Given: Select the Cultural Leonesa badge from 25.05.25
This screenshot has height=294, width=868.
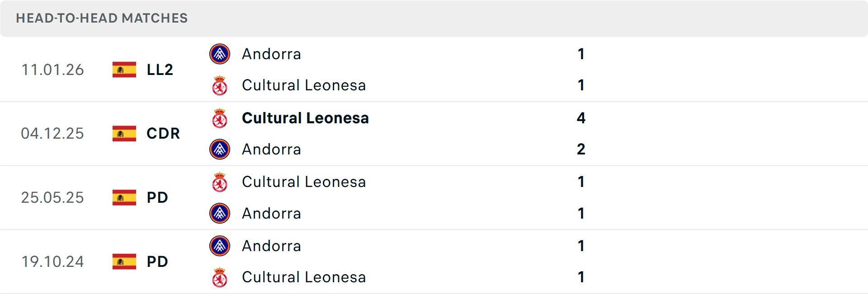Looking at the screenshot, I should 220,182.
